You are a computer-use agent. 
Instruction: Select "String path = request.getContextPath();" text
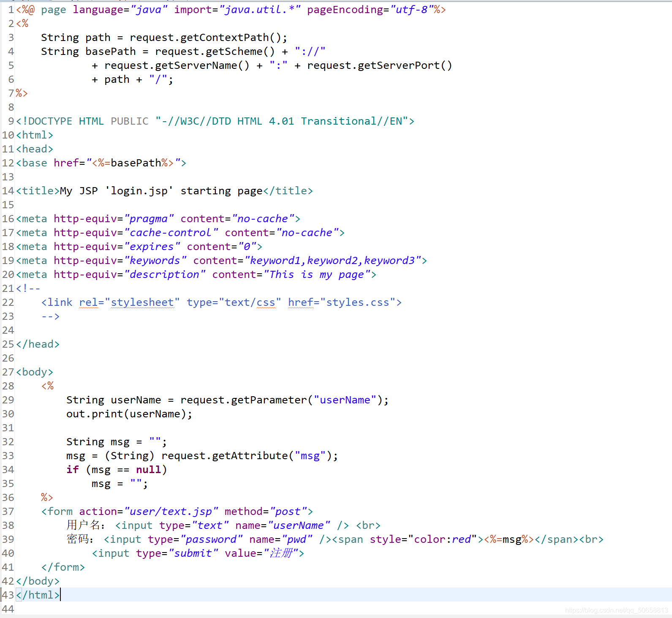pos(164,38)
